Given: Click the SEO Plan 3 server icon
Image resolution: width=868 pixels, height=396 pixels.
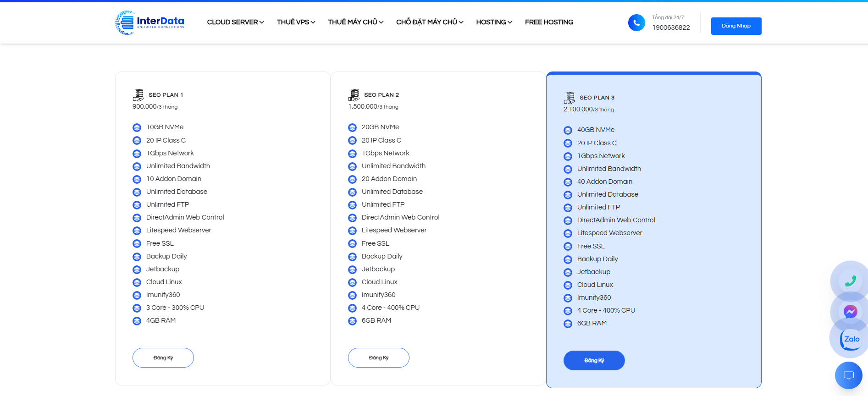Looking at the screenshot, I should click(x=569, y=98).
